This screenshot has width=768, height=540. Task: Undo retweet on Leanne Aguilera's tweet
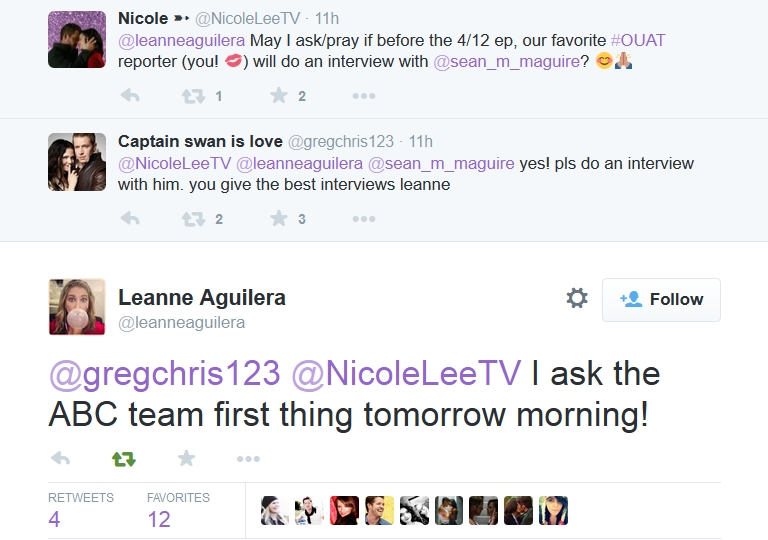pyautogui.click(x=124, y=459)
